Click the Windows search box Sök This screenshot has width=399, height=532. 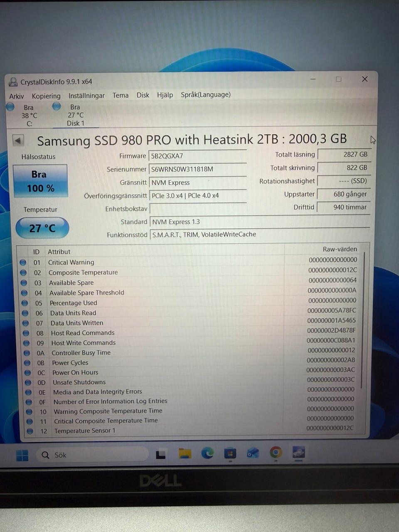tap(92, 455)
